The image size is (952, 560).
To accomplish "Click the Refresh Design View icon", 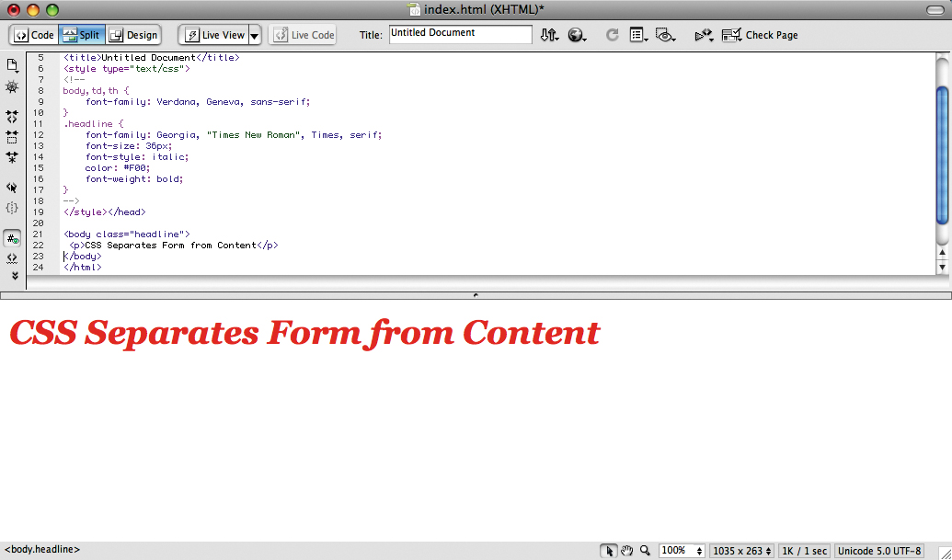I will tap(612, 35).
